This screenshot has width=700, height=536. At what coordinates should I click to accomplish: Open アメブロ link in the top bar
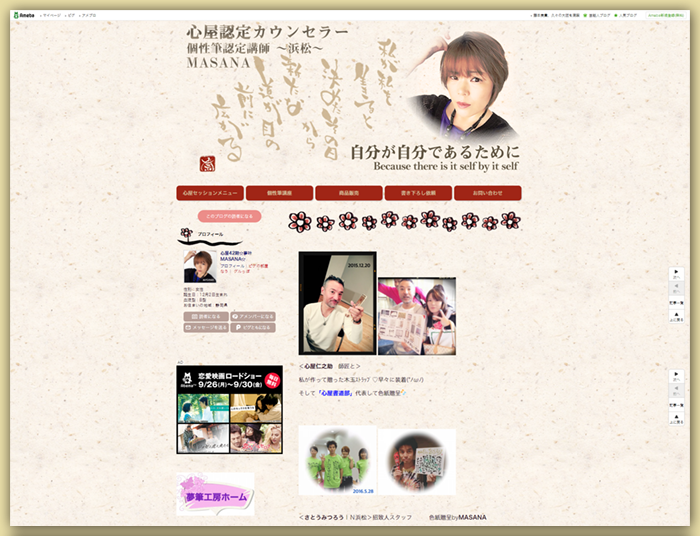click(x=89, y=15)
